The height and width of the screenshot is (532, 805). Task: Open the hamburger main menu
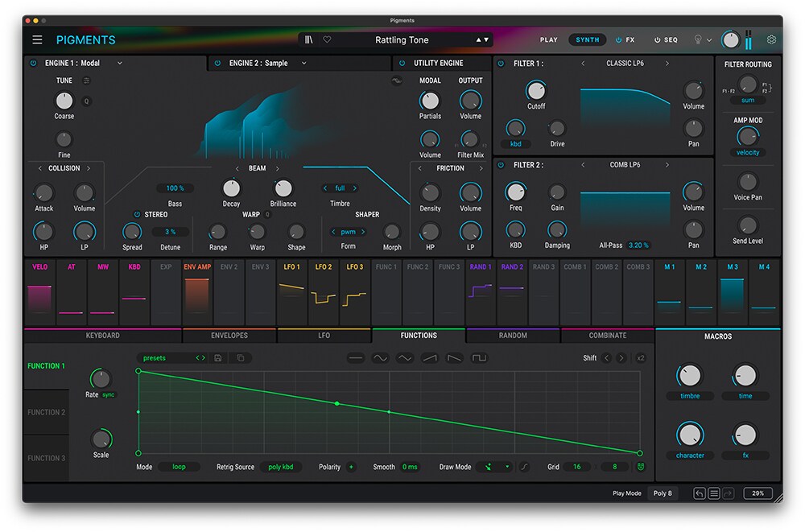click(x=37, y=39)
